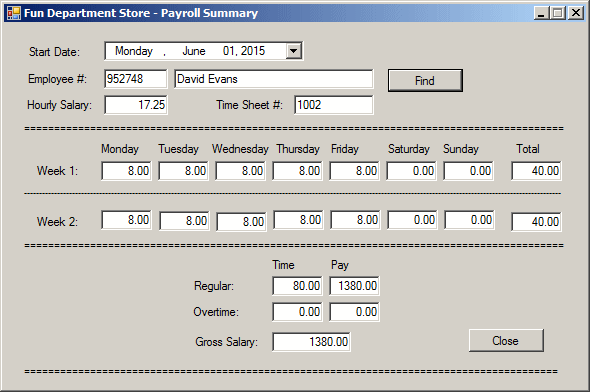
Task: Click the 'Week 1:' row label
Action: pos(58,171)
